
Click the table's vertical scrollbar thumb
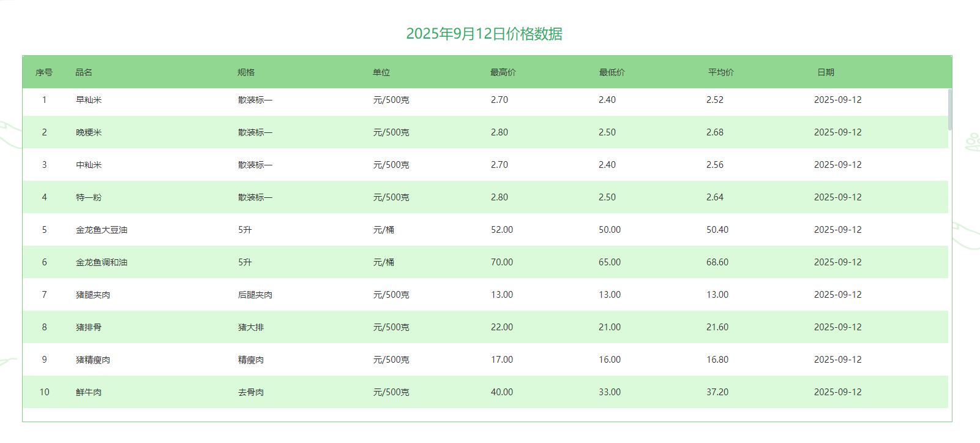pyautogui.click(x=950, y=110)
